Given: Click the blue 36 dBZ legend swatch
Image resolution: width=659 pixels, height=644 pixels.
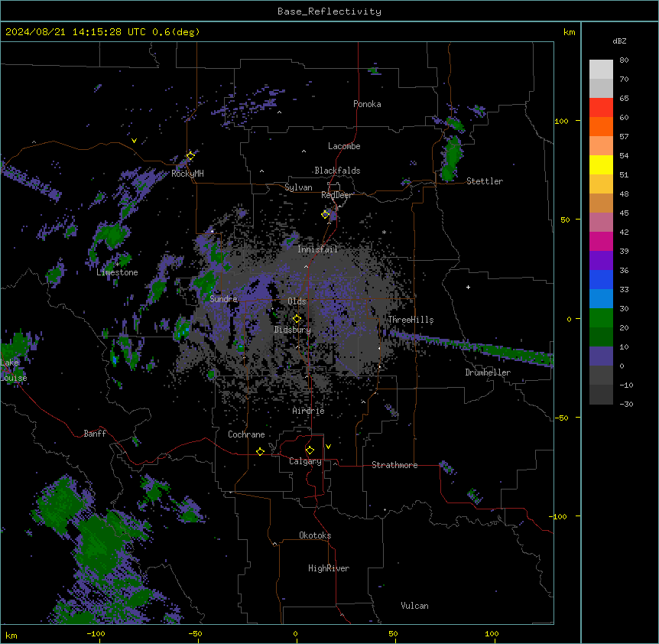Looking at the screenshot, I should point(601,279).
